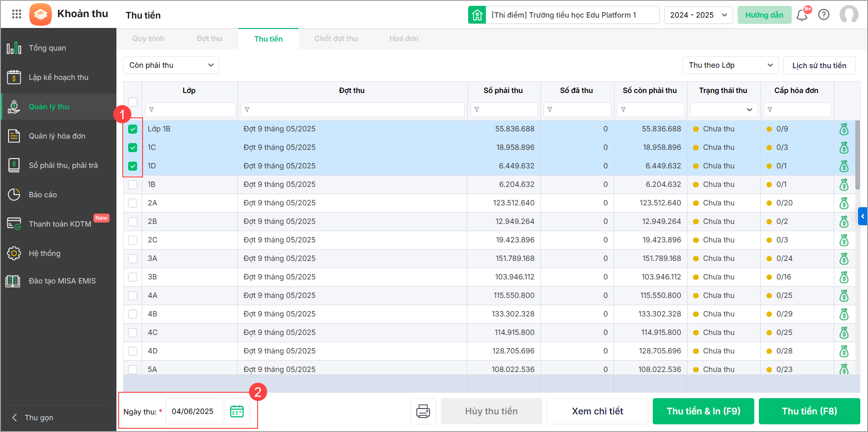Click the notification bell icon
868x432 pixels.
point(802,15)
